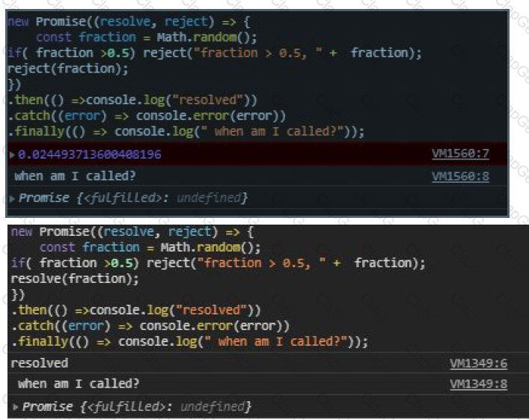Click the 'resolved' log output line
The height and width of the screenshot is (420, 529).
coord(40,363)
